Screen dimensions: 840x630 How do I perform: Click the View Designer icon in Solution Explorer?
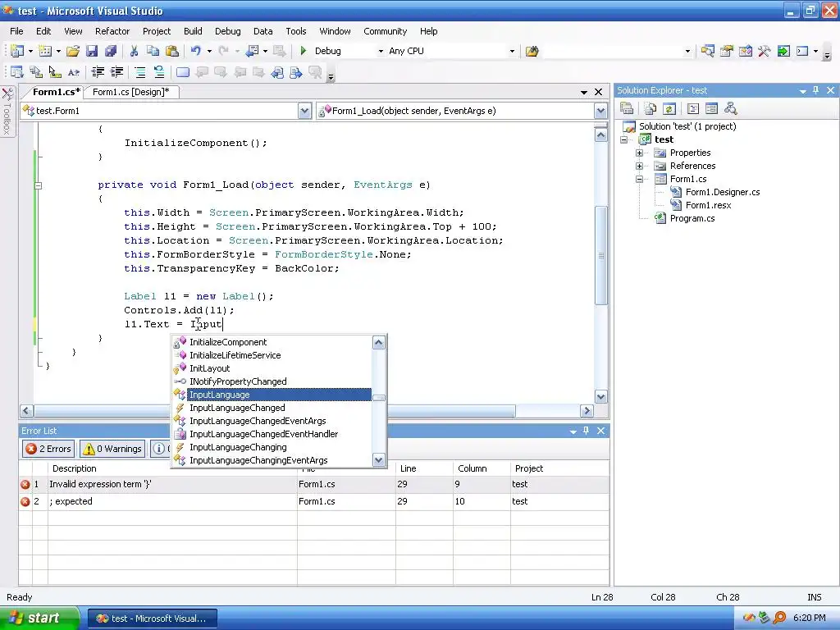711,109
